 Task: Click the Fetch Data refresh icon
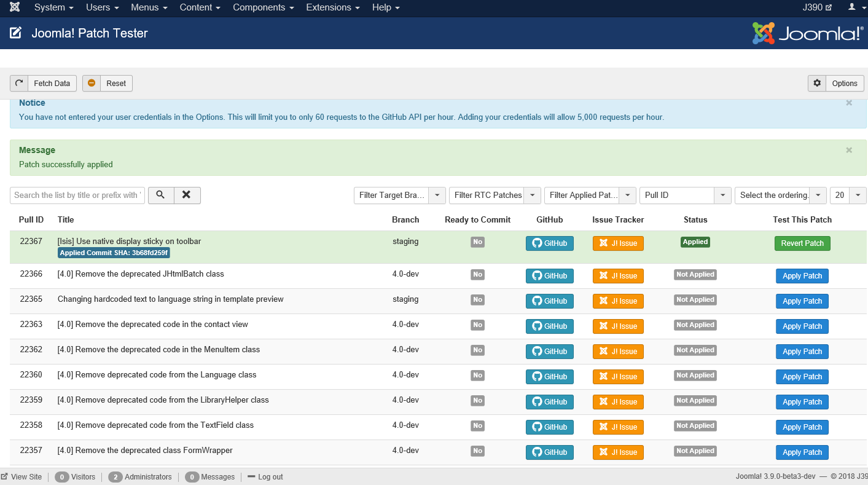(19, 83)
